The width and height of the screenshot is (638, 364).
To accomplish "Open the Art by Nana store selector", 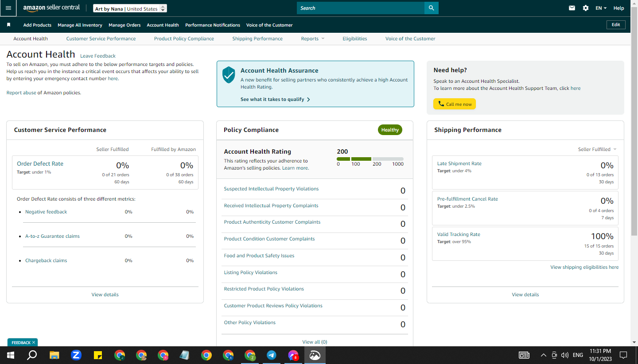I will (130, 8).
